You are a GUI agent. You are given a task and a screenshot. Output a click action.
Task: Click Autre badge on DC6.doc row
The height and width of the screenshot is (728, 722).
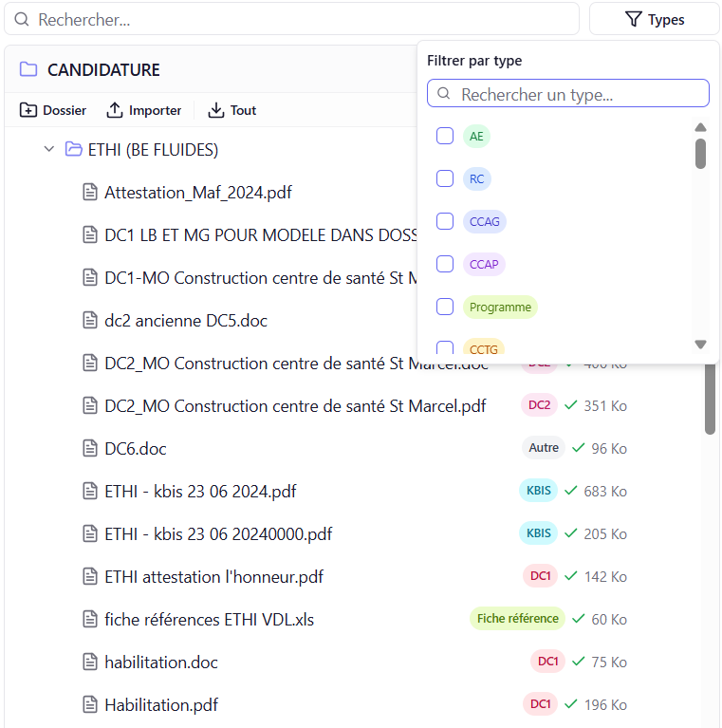click(544, 448)
